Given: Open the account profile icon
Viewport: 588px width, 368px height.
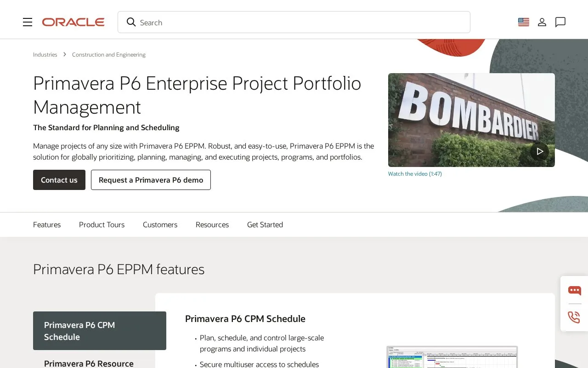Looking at the screenshot, I should click(542, 22).
